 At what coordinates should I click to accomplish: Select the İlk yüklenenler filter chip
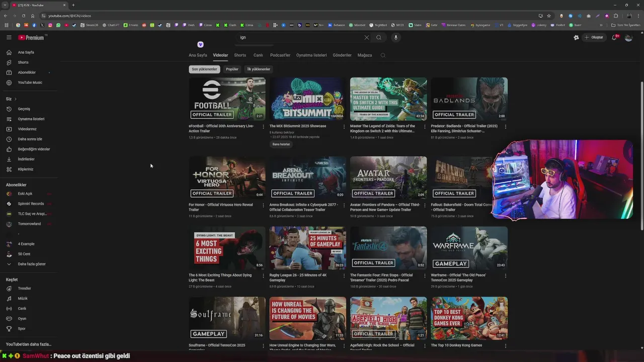click(259, 69)
